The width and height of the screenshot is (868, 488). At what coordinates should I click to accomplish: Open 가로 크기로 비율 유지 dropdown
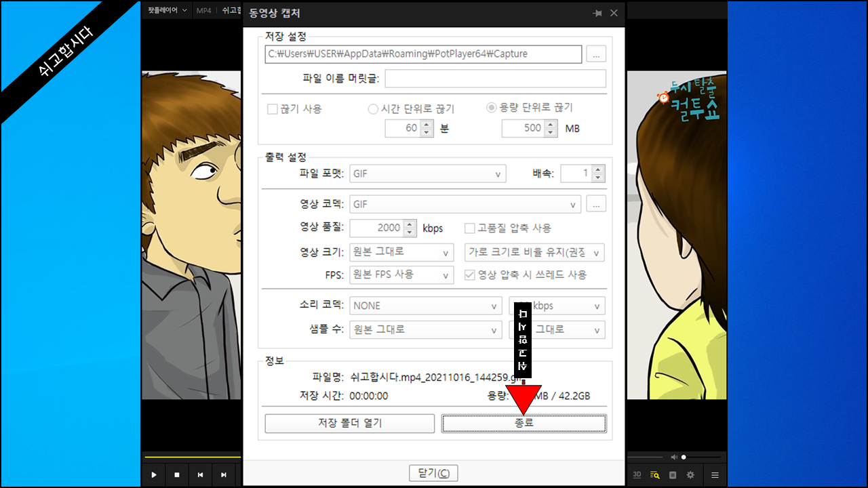534,252
